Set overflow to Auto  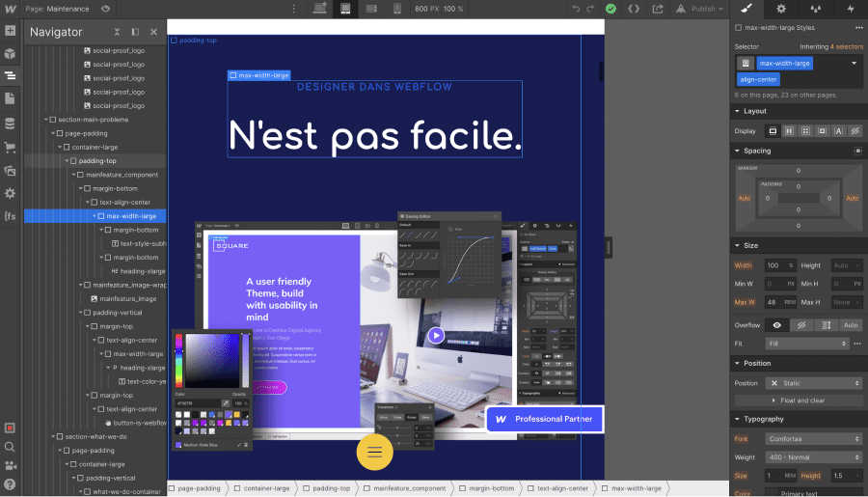coord(851,325)
